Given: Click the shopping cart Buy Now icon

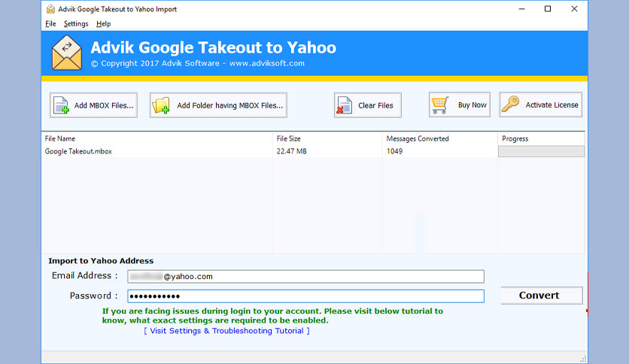Looking at the screenshot, I should coord(440,105).
